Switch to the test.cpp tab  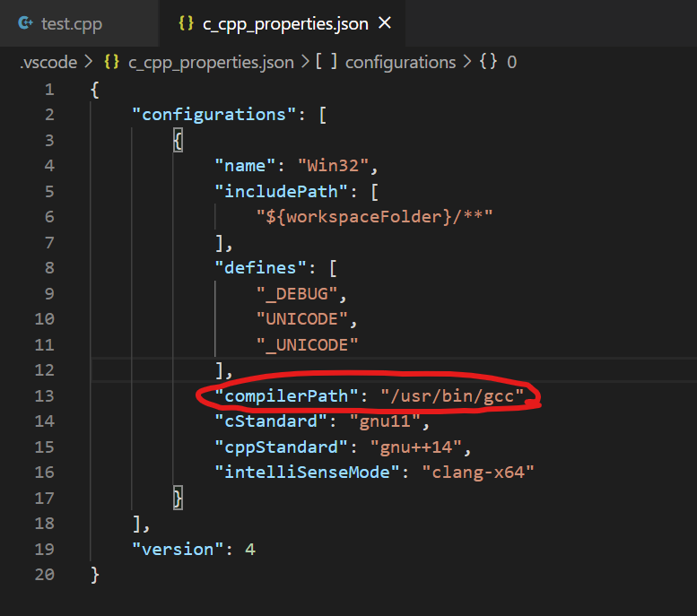(71, 23)
